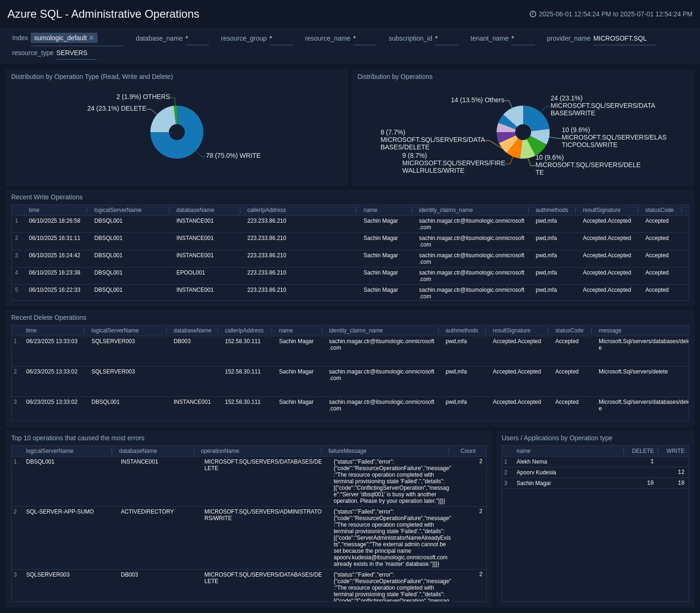Sort error table by failureMessage header
700x613 pixels.
coord(347,451)
